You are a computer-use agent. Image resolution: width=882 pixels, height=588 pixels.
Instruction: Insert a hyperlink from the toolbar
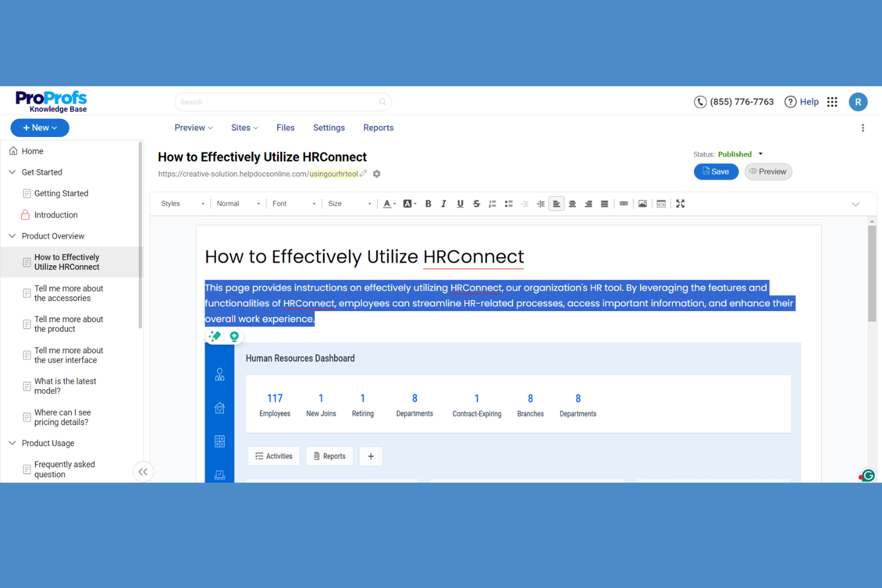click(x=623, y=203)
